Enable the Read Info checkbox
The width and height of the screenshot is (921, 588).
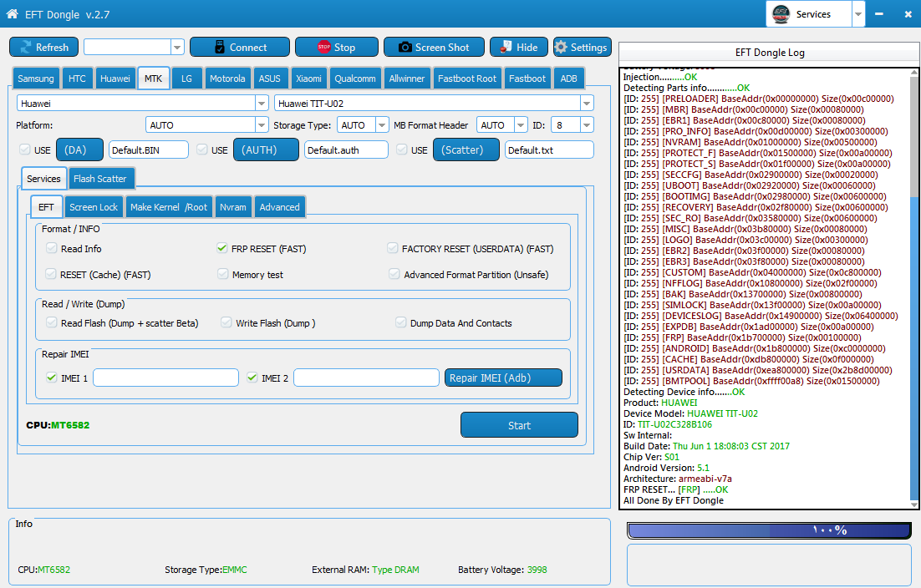[52, 248]
